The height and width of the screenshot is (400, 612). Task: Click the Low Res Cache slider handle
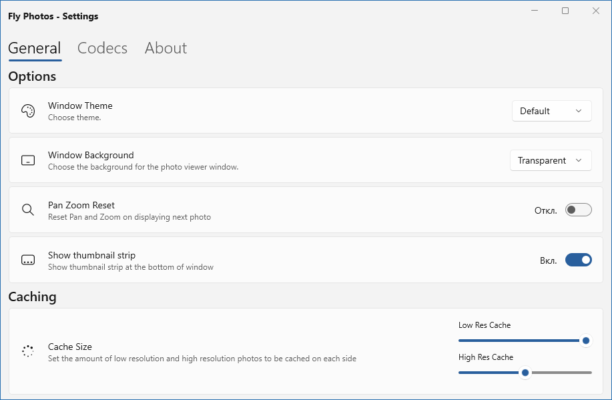(x=585, y=341)
